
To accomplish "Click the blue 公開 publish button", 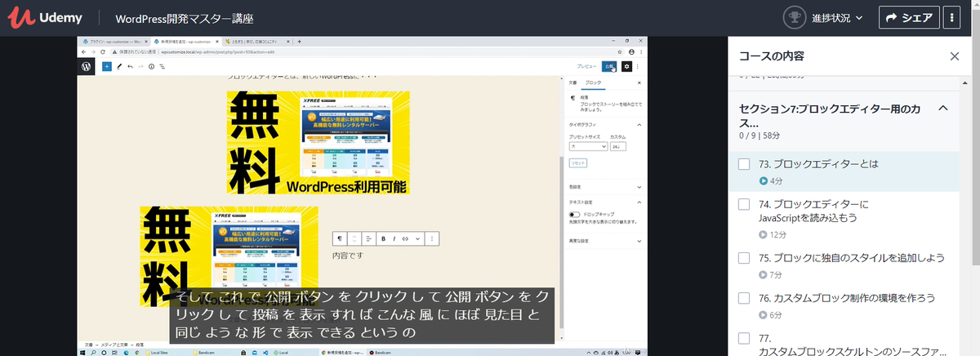I will tap(609, 66).
